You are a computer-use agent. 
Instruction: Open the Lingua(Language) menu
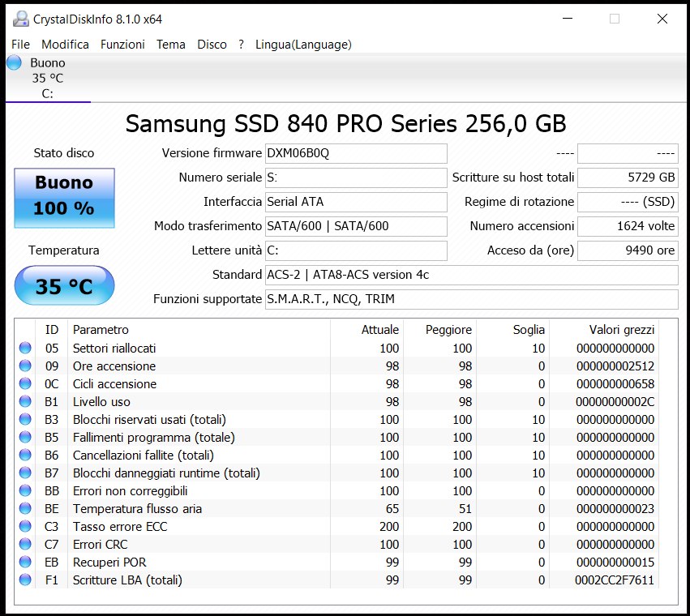tap(303, 45)
